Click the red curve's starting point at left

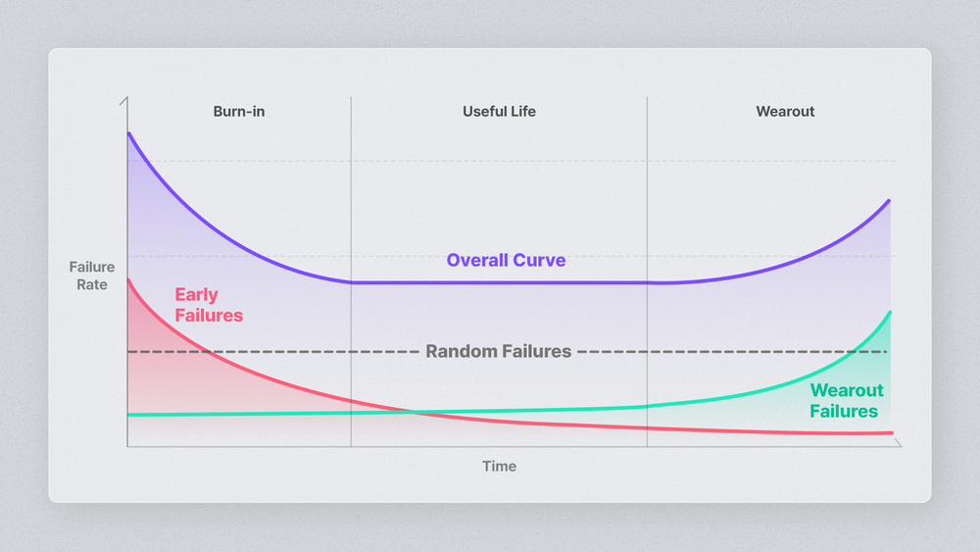[x=128, y=281]
